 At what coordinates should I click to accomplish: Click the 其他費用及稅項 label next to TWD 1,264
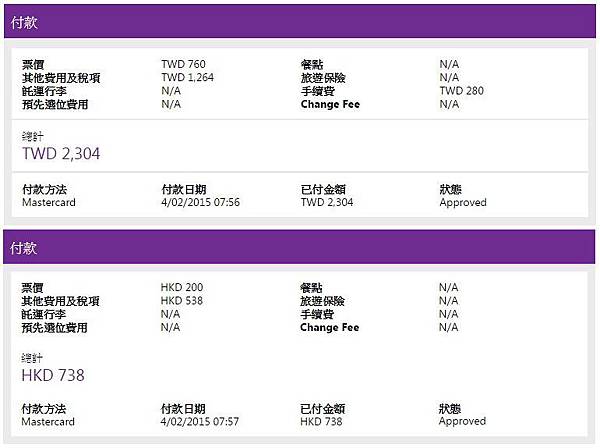point(61,77)
